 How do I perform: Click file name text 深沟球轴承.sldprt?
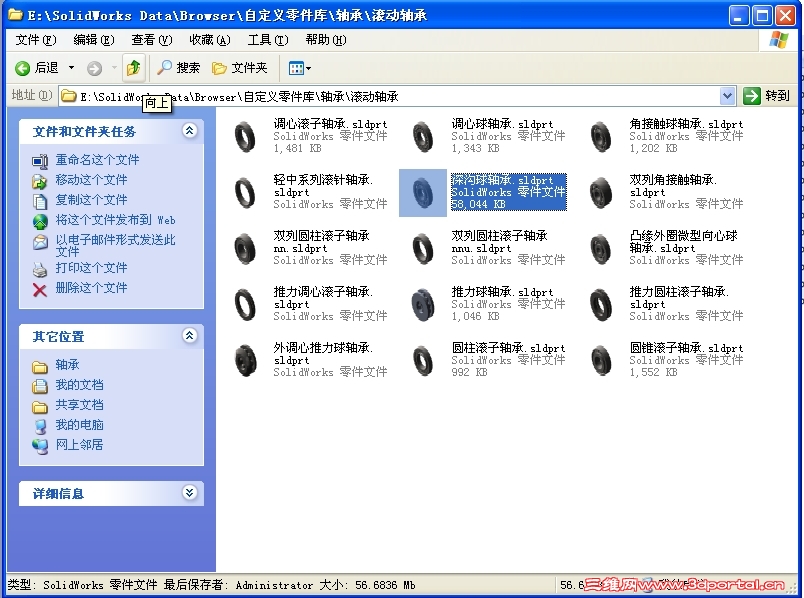(502, 180)
